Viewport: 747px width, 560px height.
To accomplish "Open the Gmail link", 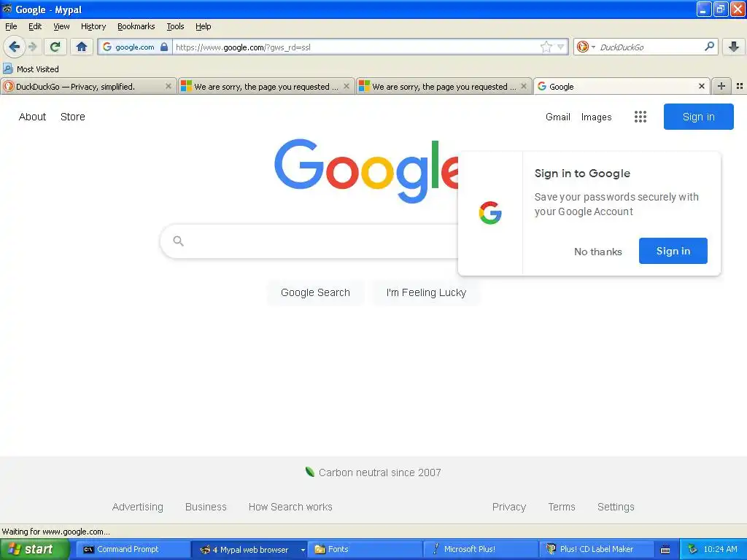I will (558, 117).
